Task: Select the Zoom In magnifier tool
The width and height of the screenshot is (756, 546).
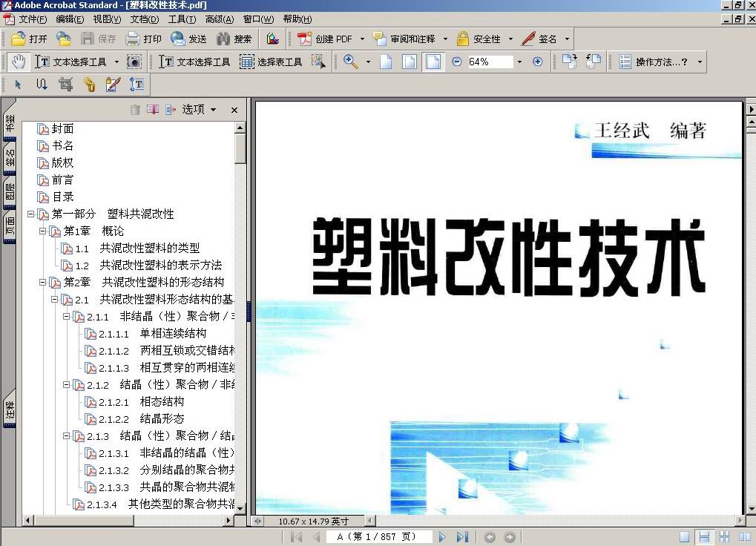Action: point(350,62)
